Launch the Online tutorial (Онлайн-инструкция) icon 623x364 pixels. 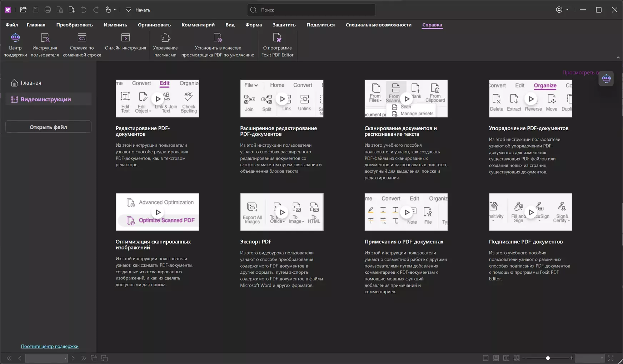(125, 38)
